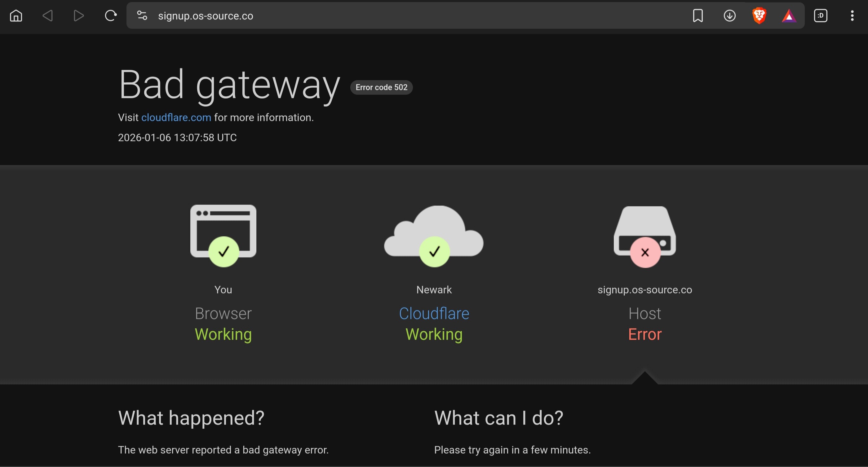Bookmark this page
This screenshot has width=868, height=467.
pos(698,15)
